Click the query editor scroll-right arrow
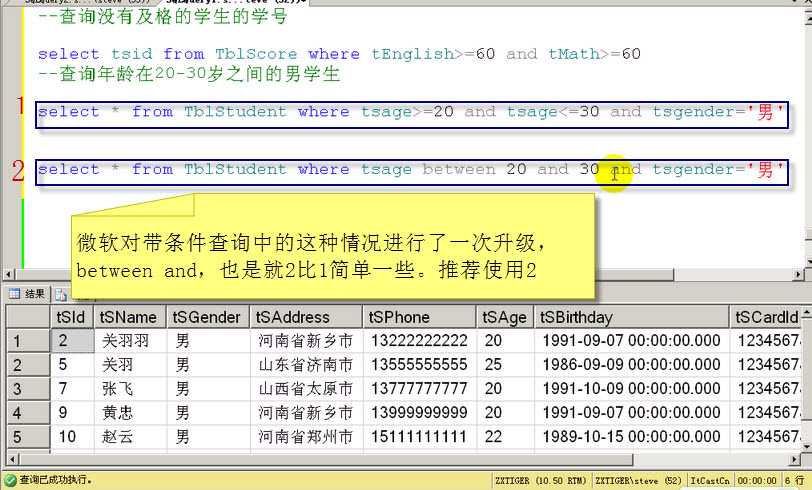The image size is (812, 490). click(x=798, y=274)
